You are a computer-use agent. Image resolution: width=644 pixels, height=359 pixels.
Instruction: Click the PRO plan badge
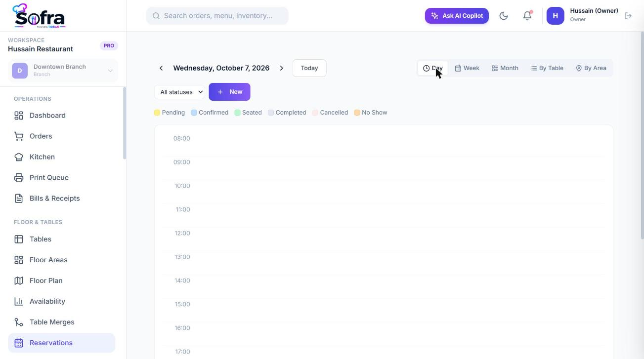pyautogui.click(x=109, y=45)
